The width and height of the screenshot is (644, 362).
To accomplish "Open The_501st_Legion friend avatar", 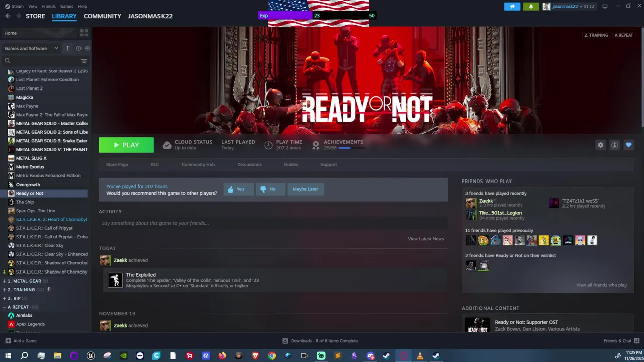I will [x=471, y=215].
